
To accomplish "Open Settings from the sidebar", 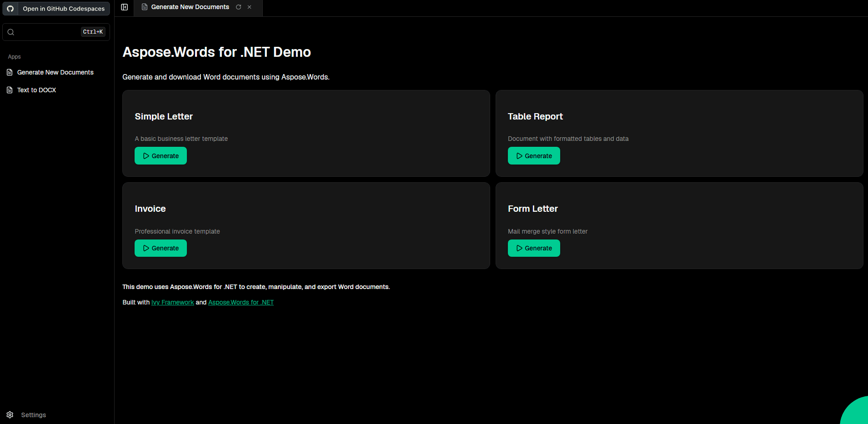I will (33, 415).
